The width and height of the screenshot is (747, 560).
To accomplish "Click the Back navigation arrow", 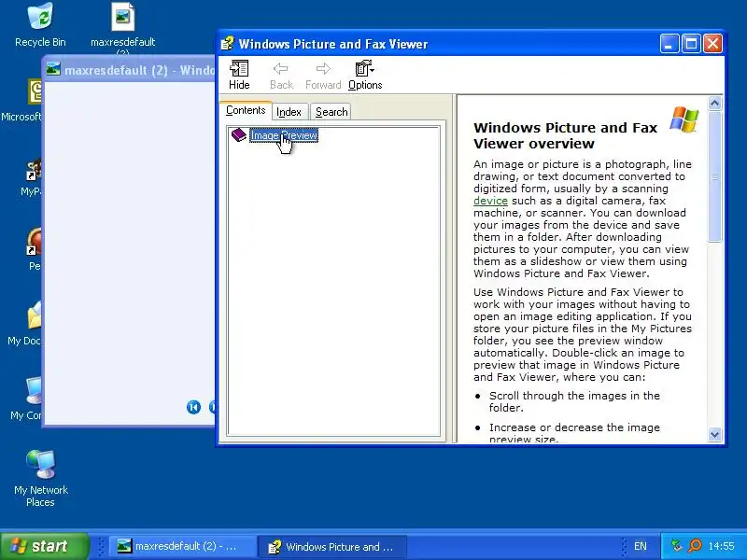I will coord(281,75).
